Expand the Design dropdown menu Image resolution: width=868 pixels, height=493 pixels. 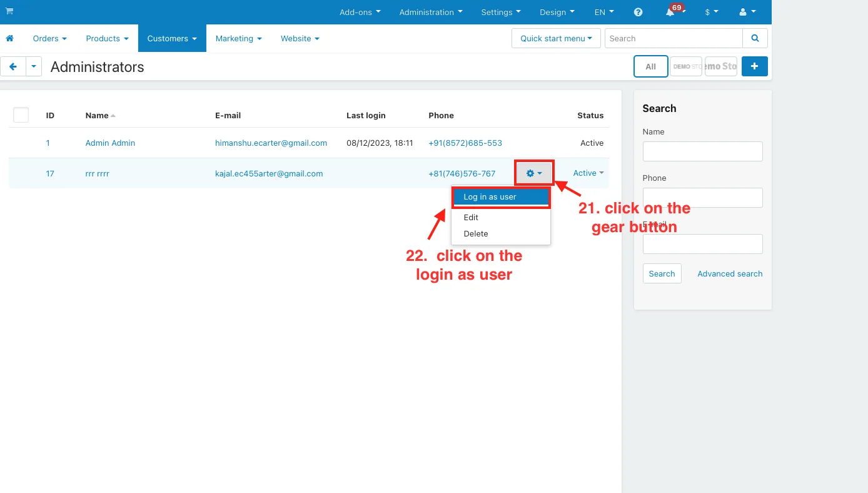pyautogui.click(x=557, y=12)
